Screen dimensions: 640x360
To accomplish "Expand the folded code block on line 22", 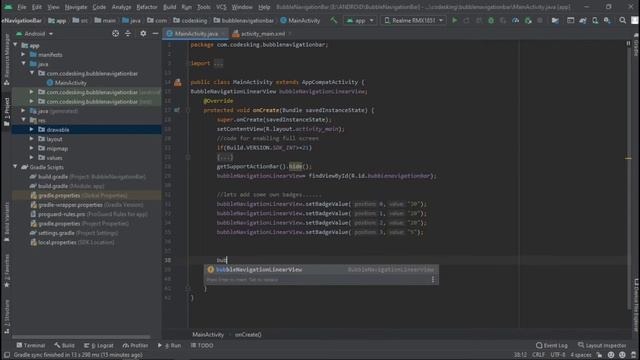I will coord(225,157).
